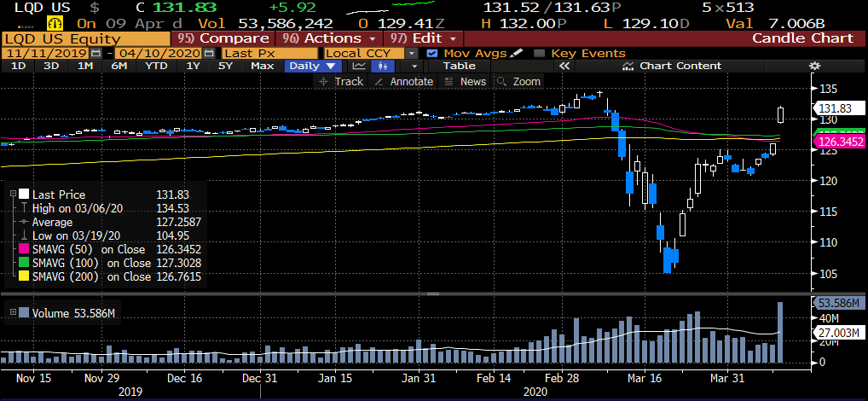The height and width of the screenshot is (401, 868).
Task: Collapse panel with double chevron icon
Action: coord(564,66)
